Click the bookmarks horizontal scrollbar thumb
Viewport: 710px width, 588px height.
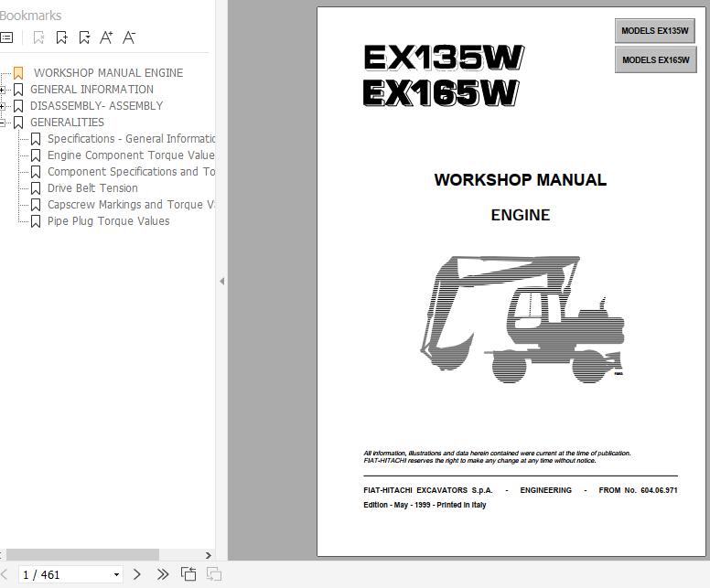click(82, 555)
